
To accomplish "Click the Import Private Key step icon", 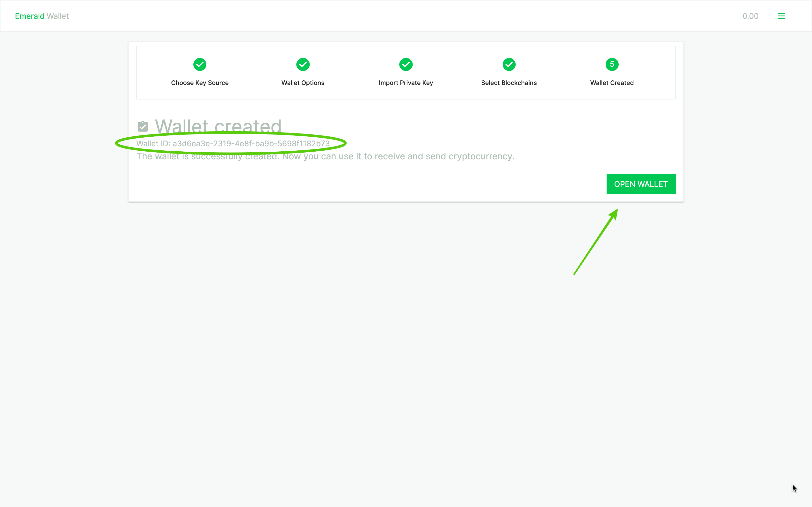I will pos(406,64).
